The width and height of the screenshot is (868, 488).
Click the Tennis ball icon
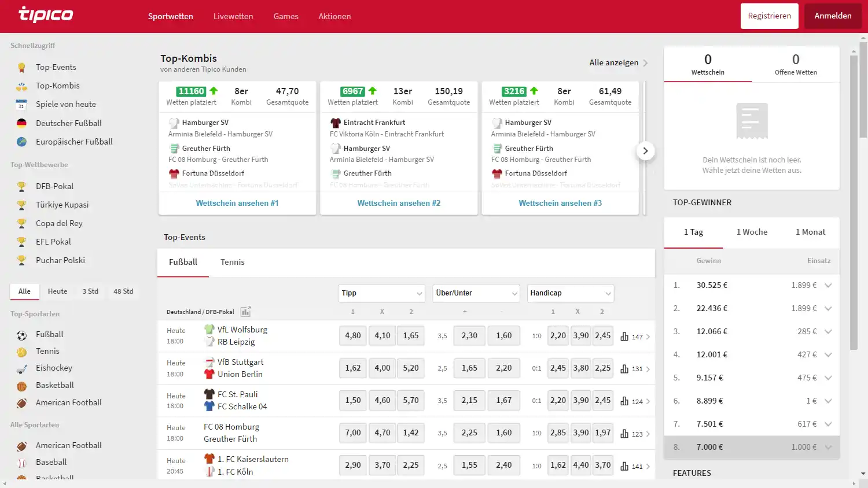(21, 352)
